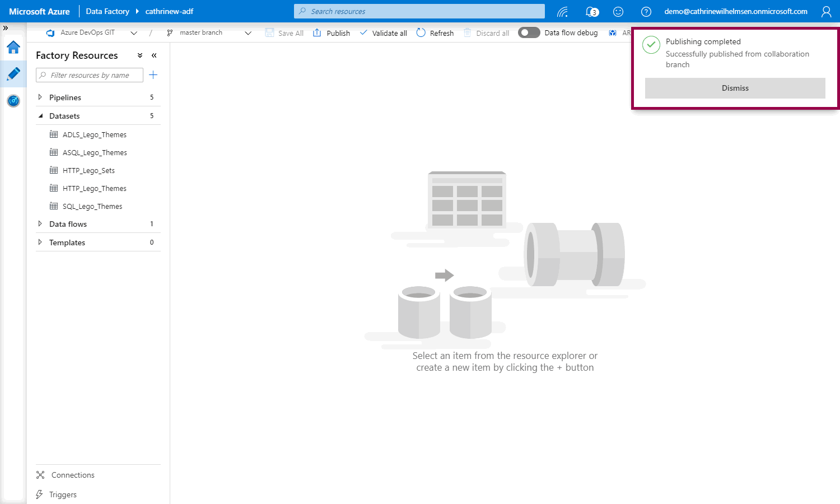Toggle Data flow debug switch

coord(529,33)
